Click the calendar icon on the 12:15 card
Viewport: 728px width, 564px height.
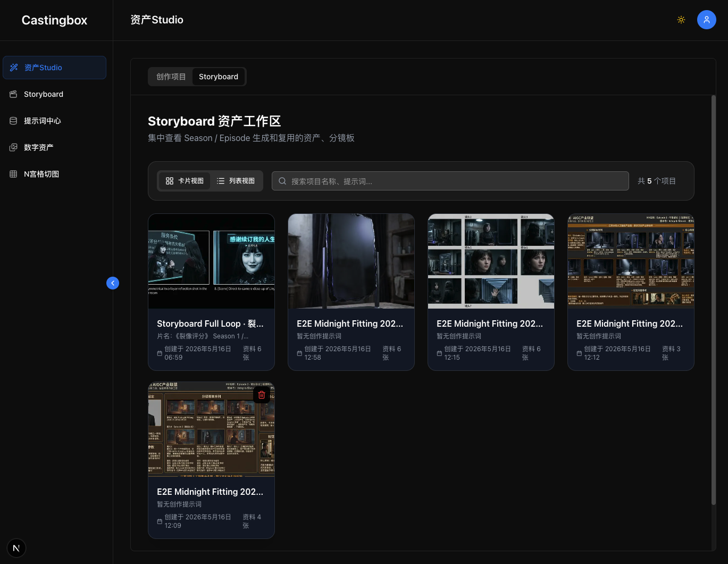(439, 353)
